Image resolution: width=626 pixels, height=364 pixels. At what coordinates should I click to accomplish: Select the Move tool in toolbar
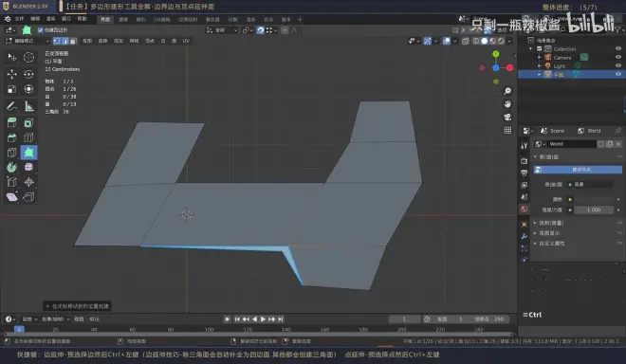pos(12,74)
